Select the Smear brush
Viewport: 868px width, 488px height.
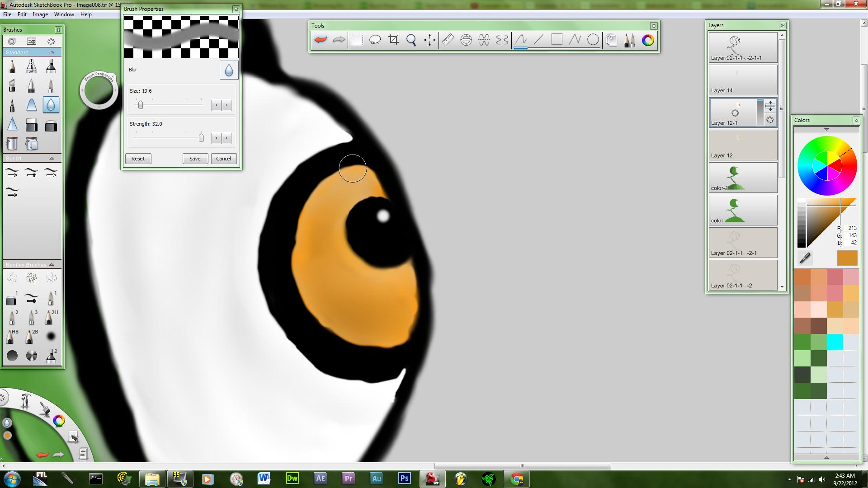32,105
